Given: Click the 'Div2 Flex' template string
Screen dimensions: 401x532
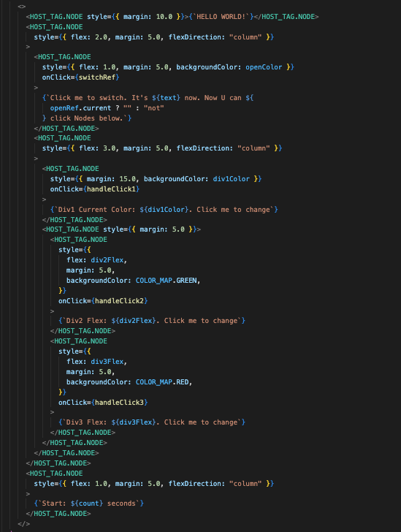Looking at the screenshot, I should click(x=152, y=321).
